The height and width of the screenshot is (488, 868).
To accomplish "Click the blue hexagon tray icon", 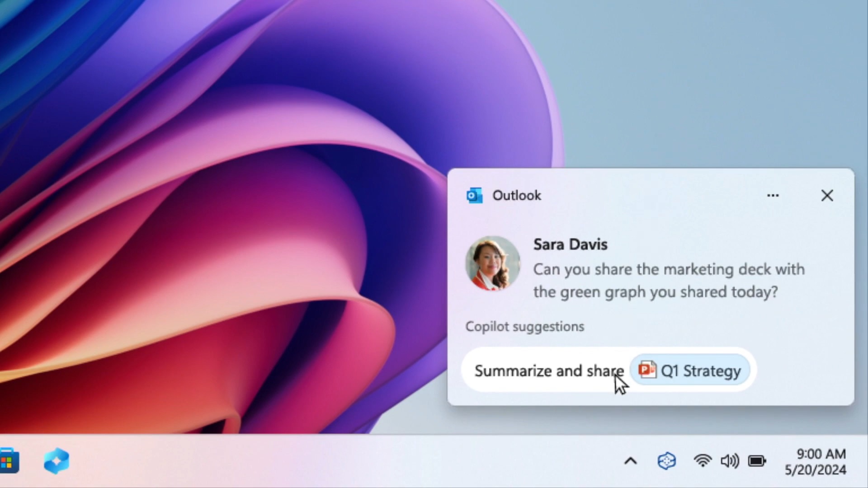I will tap(666, 461).
